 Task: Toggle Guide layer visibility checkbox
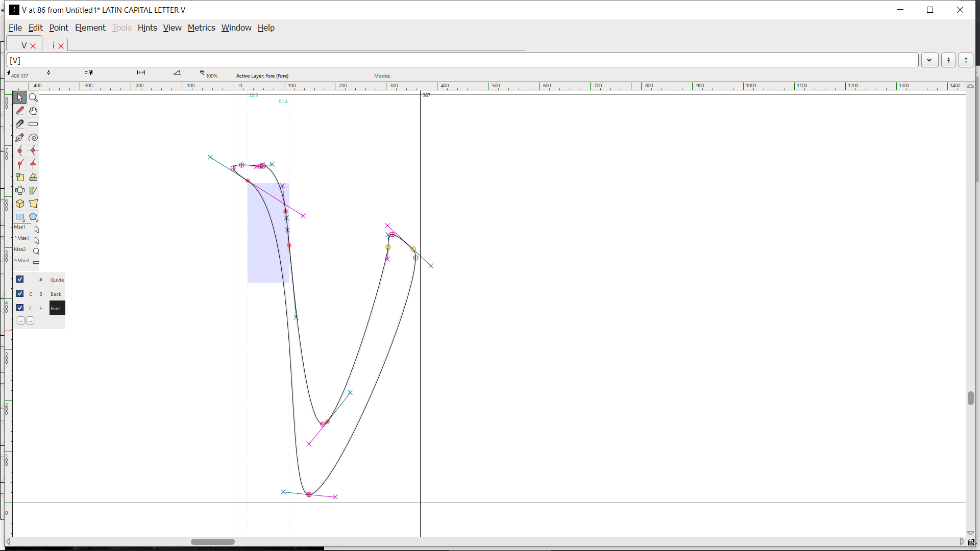pos(20,279)
